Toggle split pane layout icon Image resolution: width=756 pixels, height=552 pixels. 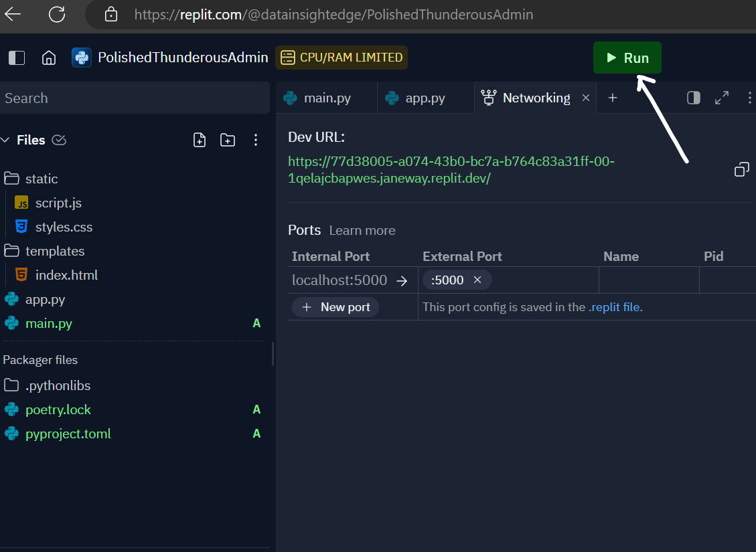[693, 98]
